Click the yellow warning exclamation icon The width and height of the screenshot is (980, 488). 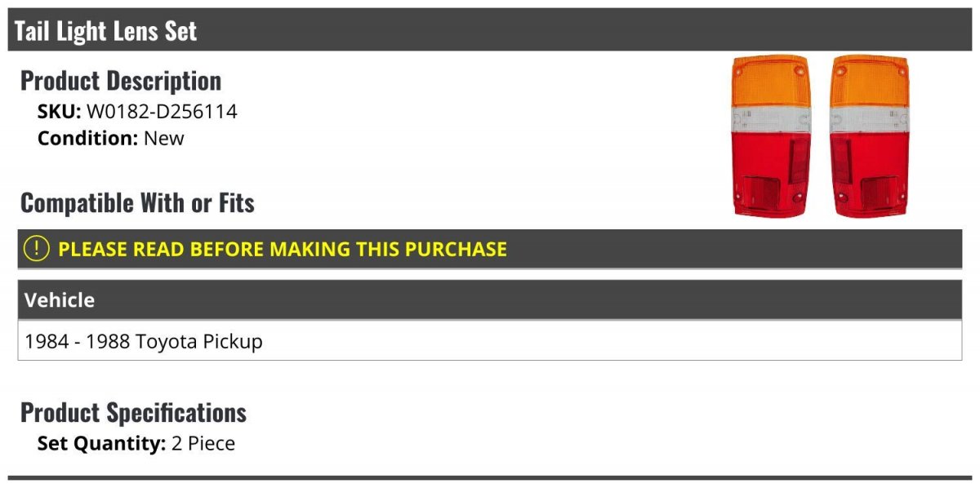coord(37,249)
